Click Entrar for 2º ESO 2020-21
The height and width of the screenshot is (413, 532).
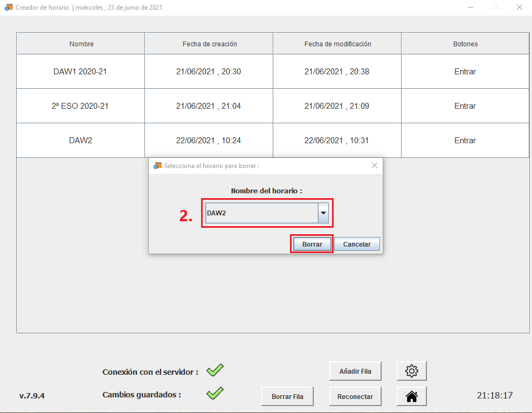tap(465, 106)
